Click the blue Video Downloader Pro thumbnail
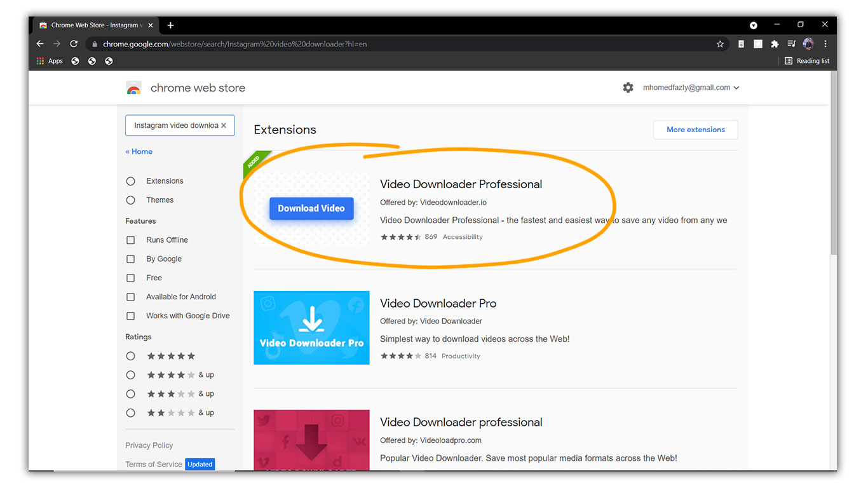The height and width of the screenshot is (488, 868). [x=311, y=328]
